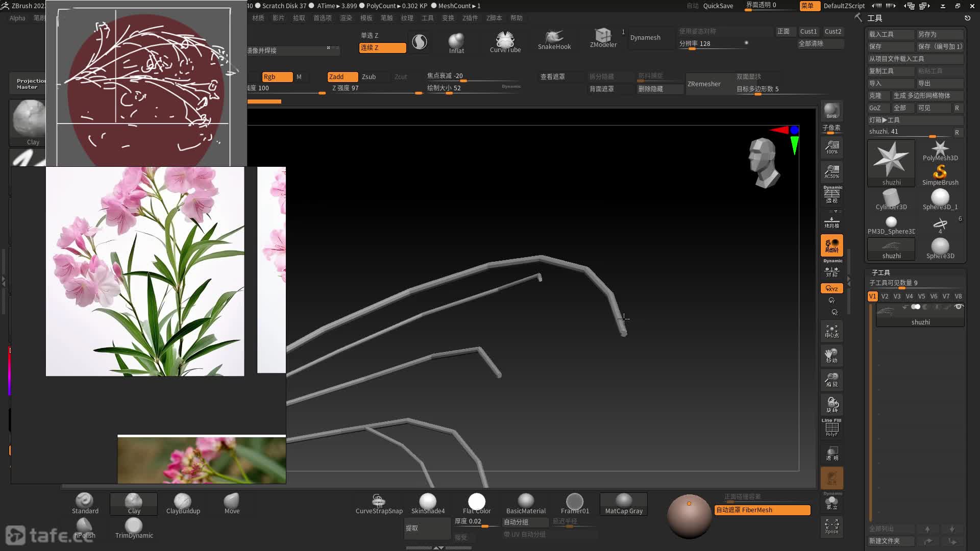Screen dimensions: 980x551
Task: Click the 载入工具 load tool button
Action: pos(891,34)
